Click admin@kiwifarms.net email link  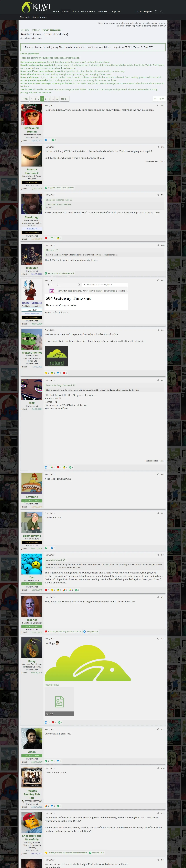(65, 68)
